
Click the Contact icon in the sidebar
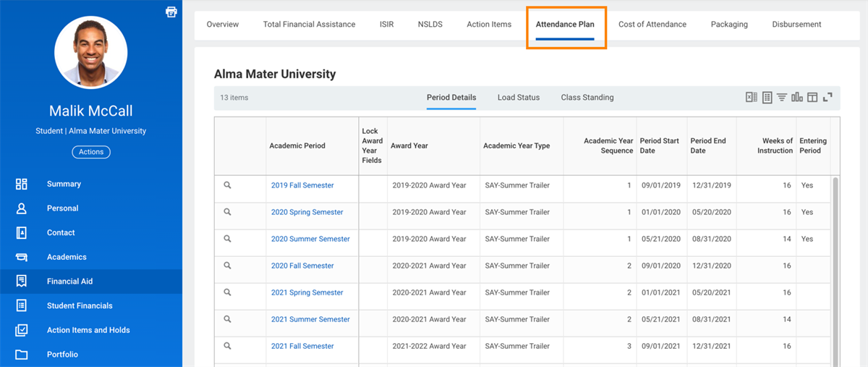[22, 233]
